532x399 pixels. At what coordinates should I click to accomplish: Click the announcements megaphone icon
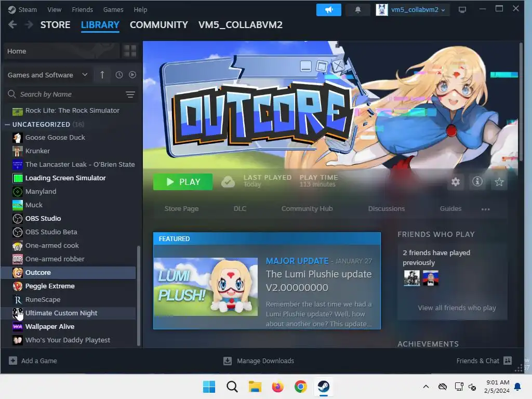pos(328,10)
